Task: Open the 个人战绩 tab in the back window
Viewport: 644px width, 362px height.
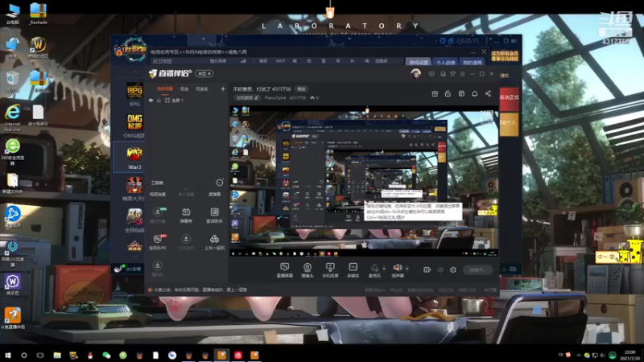Action: pyautogui.click(x=445, y=62)
